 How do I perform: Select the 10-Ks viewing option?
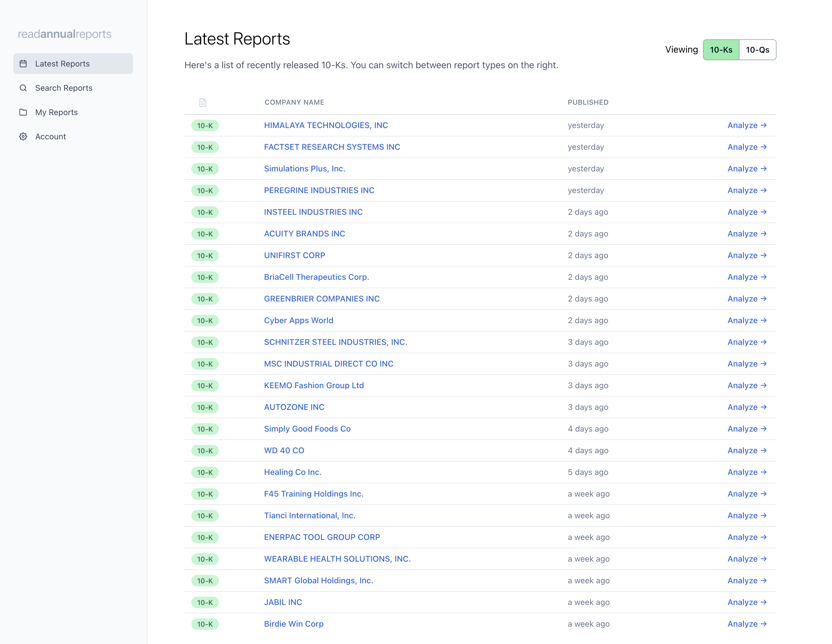[x=721, y=50]
